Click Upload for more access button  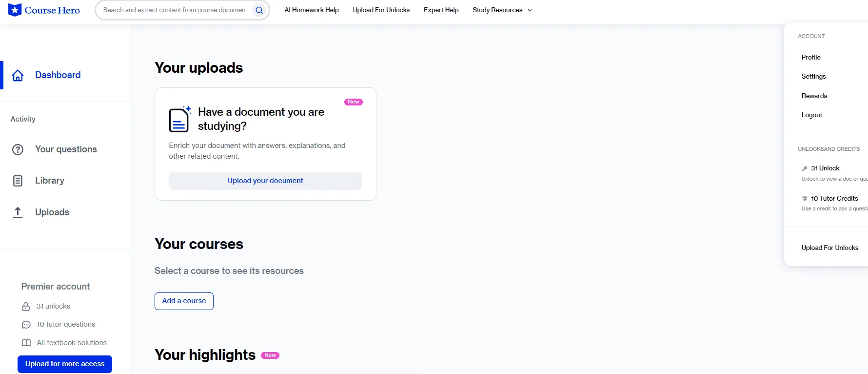pos(65,364)
